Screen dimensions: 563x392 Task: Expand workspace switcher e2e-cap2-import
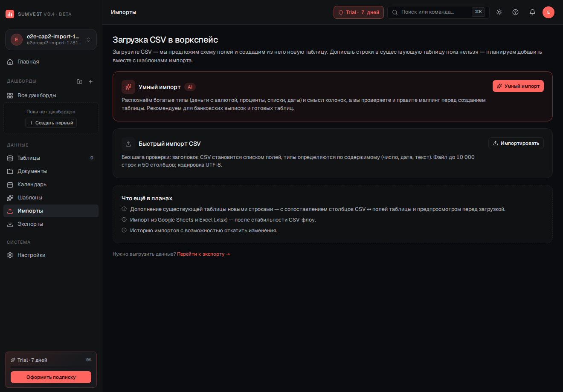coord(51,40)
